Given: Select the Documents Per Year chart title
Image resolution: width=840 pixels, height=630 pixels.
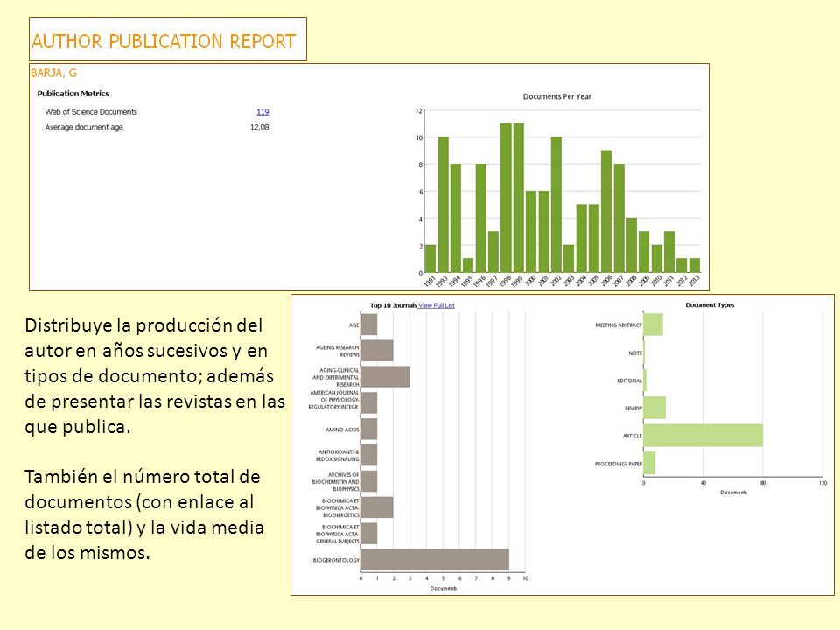Looking at the screenshot, I should (557, 96).
